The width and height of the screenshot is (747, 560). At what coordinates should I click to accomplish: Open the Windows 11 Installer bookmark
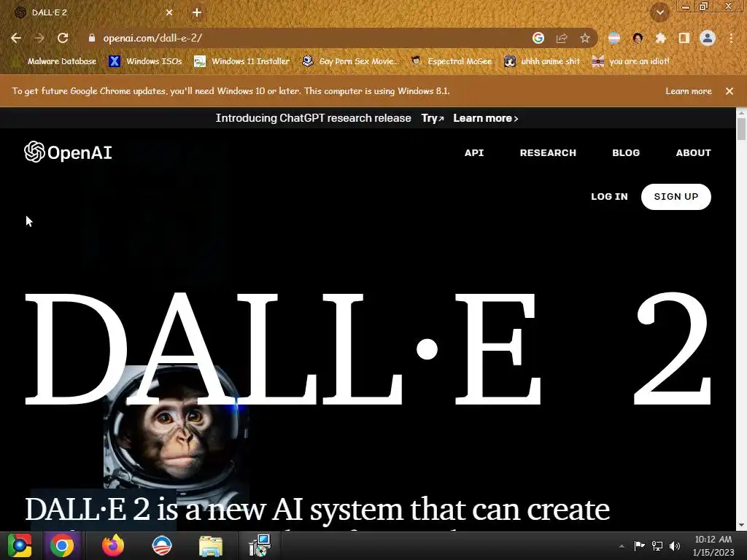pos(242,61)
